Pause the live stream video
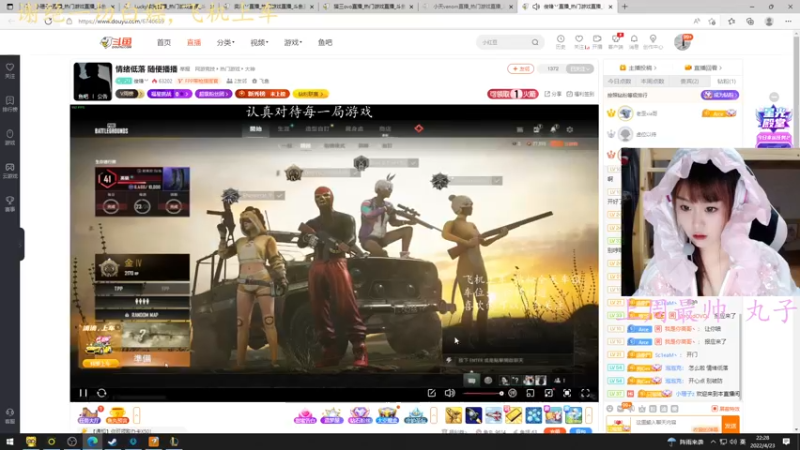800x450 pixels. click(x=83, y=393)
